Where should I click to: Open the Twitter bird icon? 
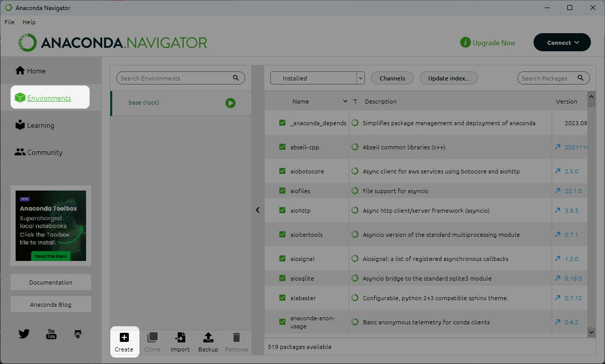[24, 333]
